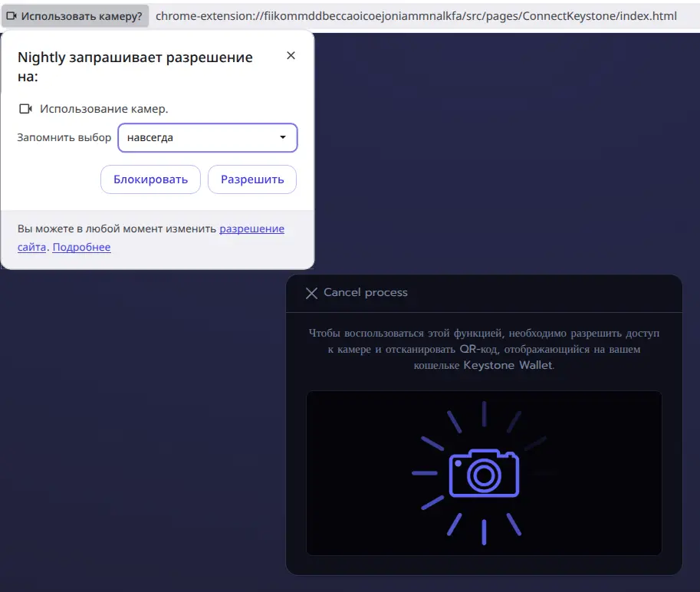The image size is (700, 592).
Task: Click the 'Cancel process' text label
Action: (366, 292)
